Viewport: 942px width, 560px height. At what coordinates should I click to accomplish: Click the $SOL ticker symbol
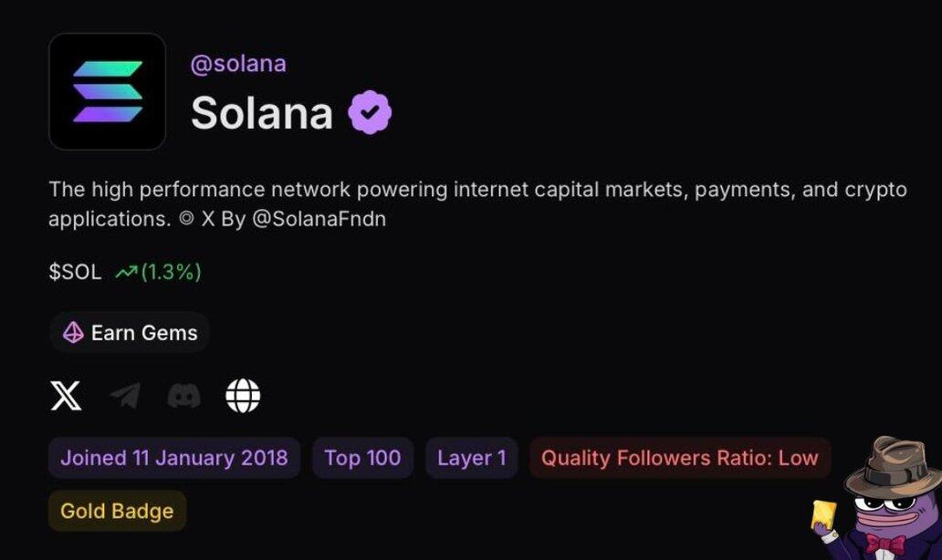coord(75,272)
